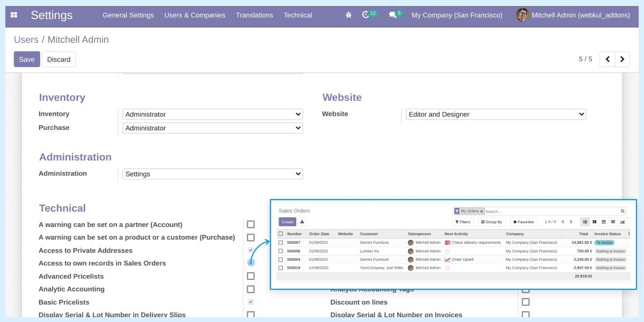This screenshot has width=644, height=322.
Task: Open the Technical menu
Action: click(298, 15)
